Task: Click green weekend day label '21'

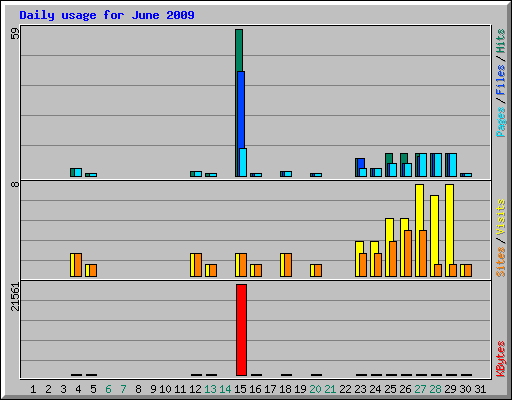Action: point(330,389)
